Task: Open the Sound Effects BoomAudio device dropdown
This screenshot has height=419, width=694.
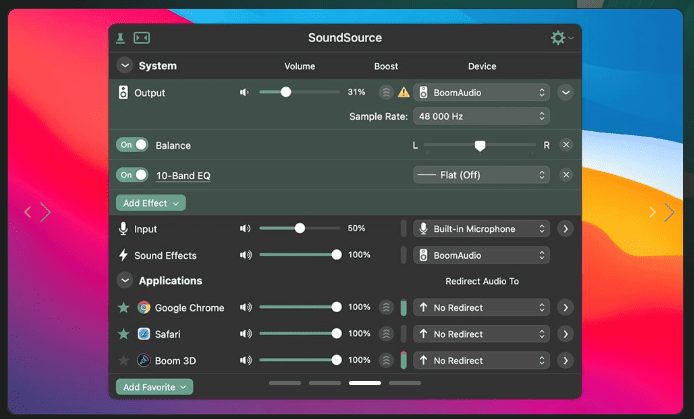Action: click(482, 255)
